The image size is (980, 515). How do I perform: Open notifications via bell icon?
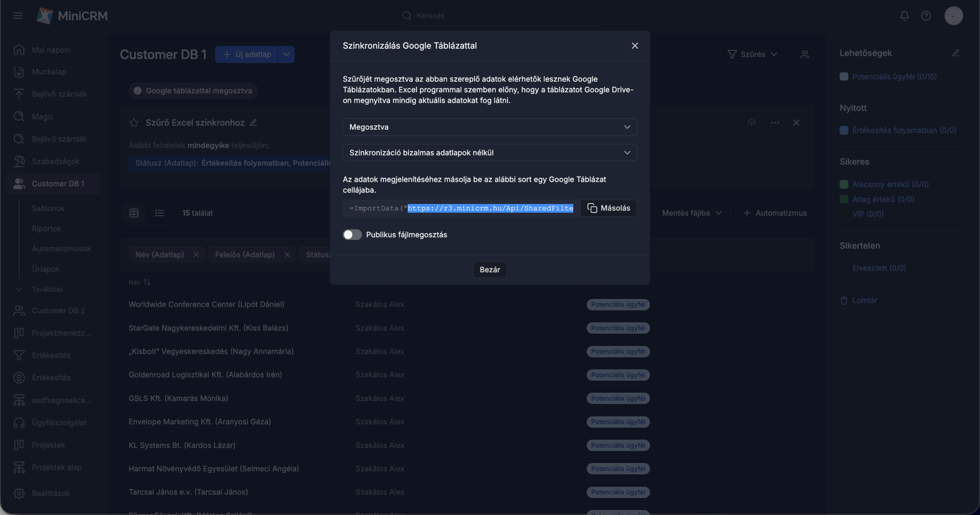pos(904,16)
